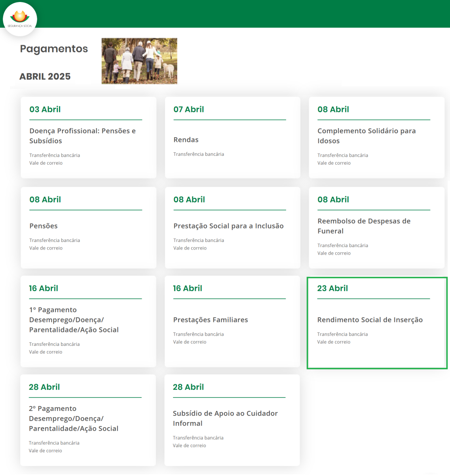Click Transferência bancária under 2º Pagamento
Screen dimensions: 450x476
click(54, 443)
